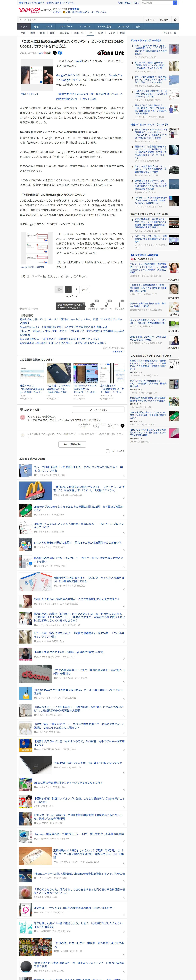The width and height of the screenshot is (196, 980).
Task: Toggle the コメント非表示 checkbox
Action: (108, 451)
